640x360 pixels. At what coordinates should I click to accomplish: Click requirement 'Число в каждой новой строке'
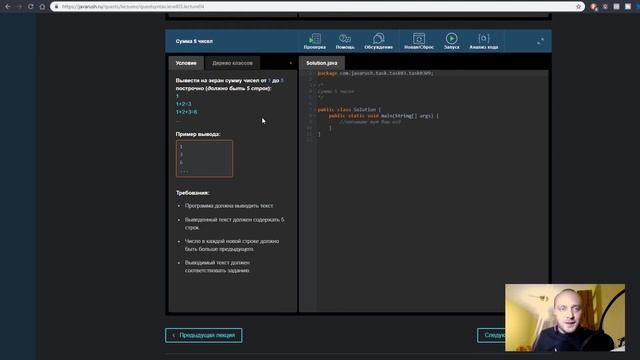tap(232, 245)
